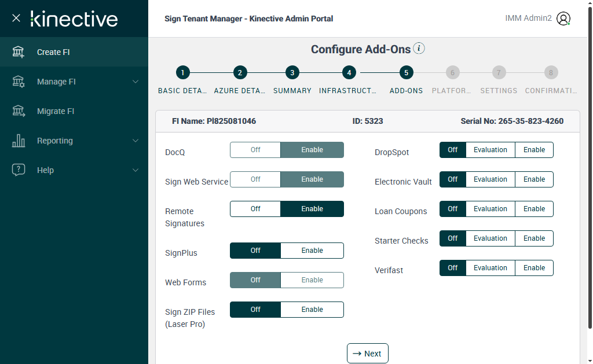This screenshot has width=593, height=364.
Task: Click the Help question bubble icon
Action: coord(18,170)
